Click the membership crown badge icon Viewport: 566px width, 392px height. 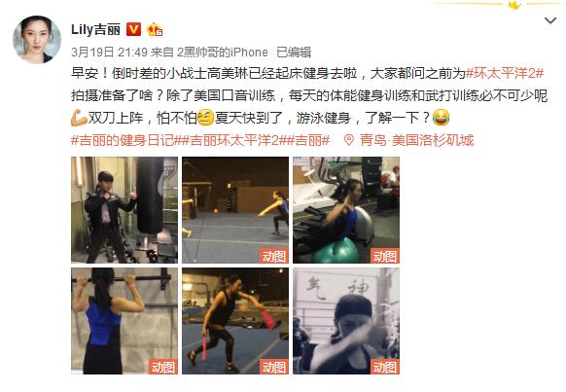pyautogui.click(x=155, y=29)
